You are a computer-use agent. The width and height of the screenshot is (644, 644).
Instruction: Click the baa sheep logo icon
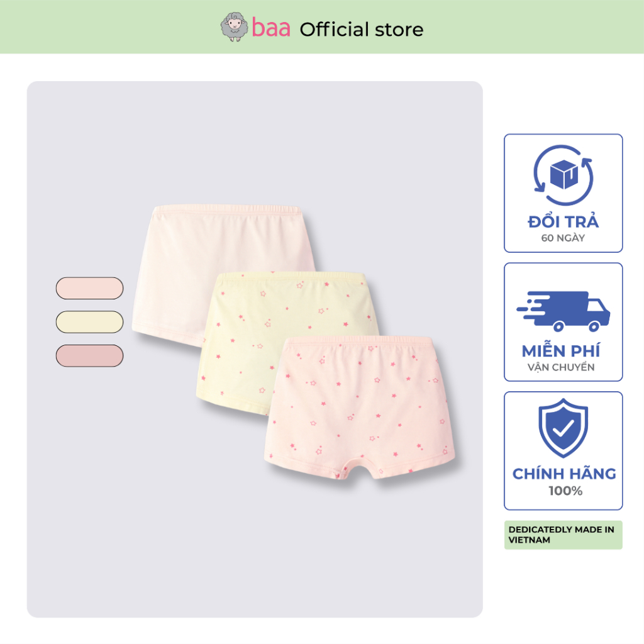tap(234, 27)
